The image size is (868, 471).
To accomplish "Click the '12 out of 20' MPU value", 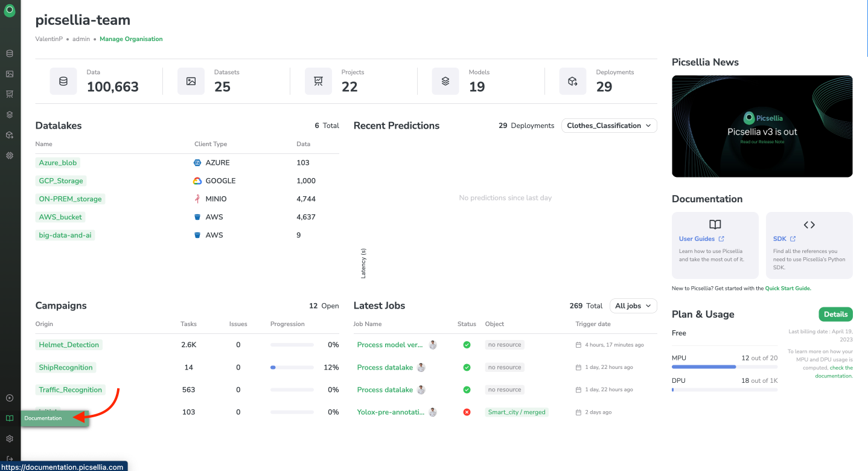I will [759, 358].
